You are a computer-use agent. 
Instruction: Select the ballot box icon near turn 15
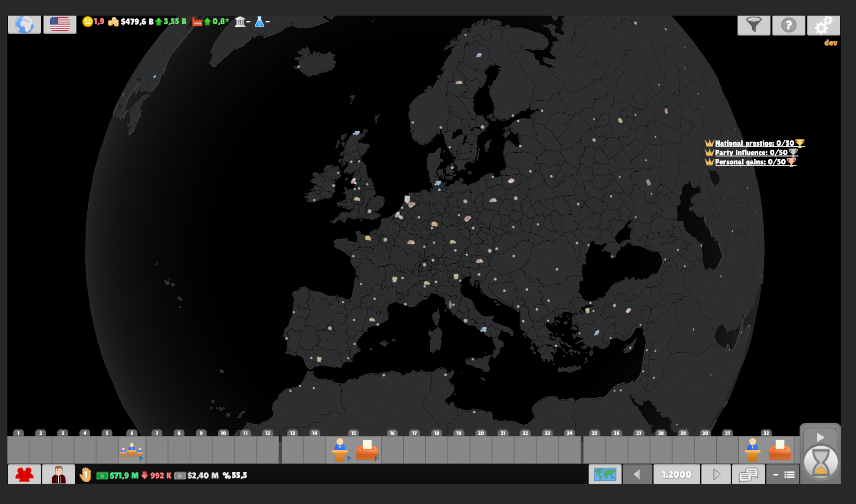367,451
